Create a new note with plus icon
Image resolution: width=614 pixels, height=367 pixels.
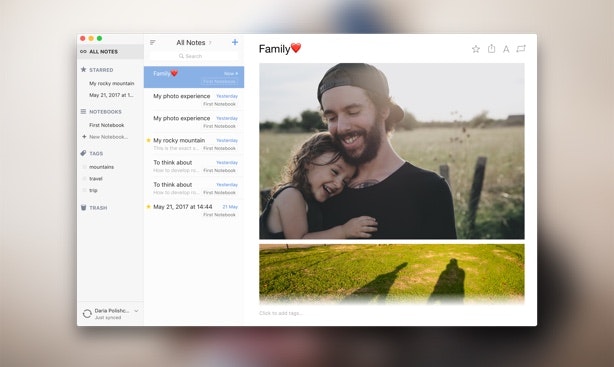(x=235, y=42)
